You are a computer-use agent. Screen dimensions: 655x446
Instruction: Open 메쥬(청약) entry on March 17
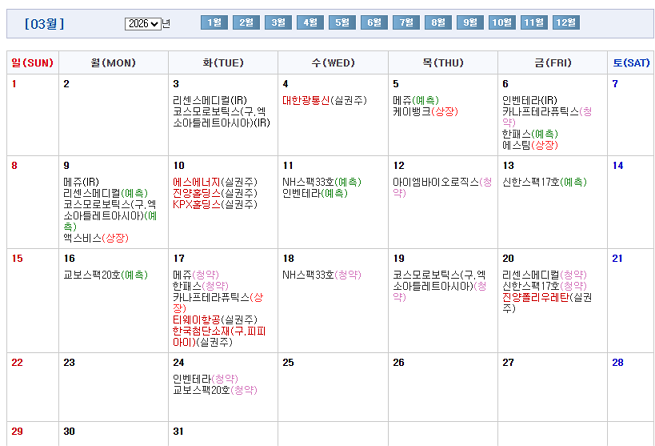point(196,275)
